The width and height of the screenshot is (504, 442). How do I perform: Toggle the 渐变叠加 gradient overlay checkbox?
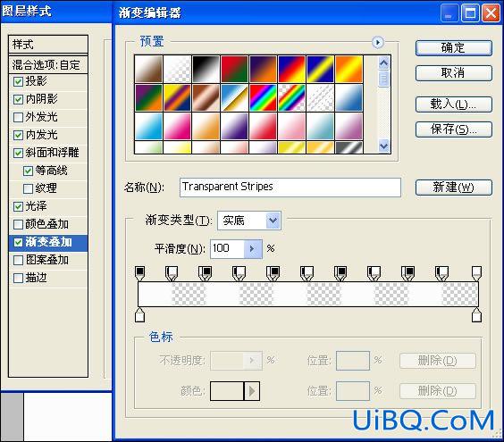tap(19, 242)
